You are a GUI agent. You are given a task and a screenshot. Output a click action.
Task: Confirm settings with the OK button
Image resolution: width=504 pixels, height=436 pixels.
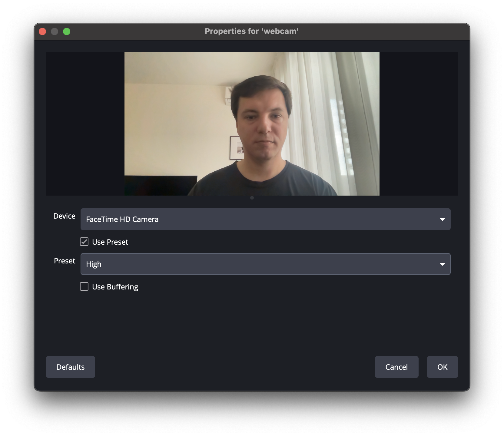[442, 367]
